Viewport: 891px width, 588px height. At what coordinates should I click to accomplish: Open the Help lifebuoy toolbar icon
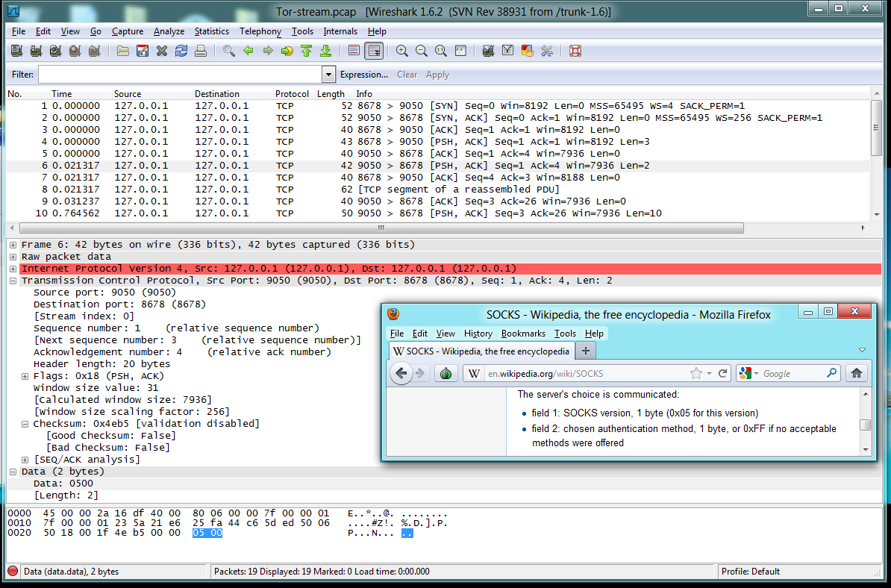pos(575,51)
